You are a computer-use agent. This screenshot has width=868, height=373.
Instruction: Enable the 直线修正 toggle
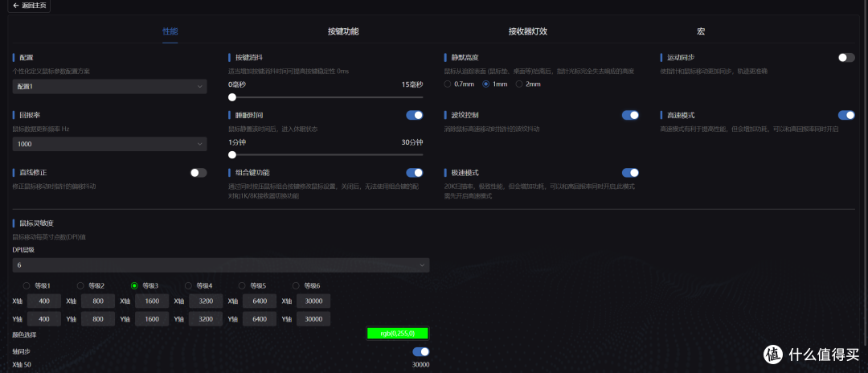[199, 173]
